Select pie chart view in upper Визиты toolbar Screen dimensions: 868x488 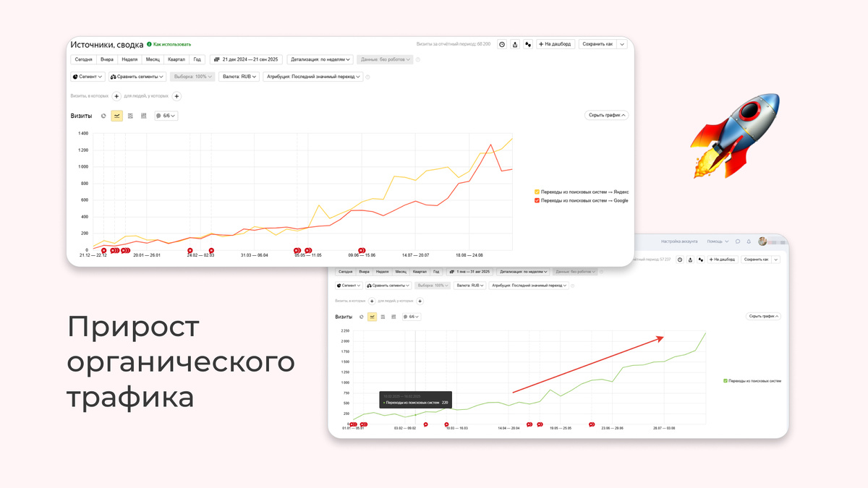103,116
